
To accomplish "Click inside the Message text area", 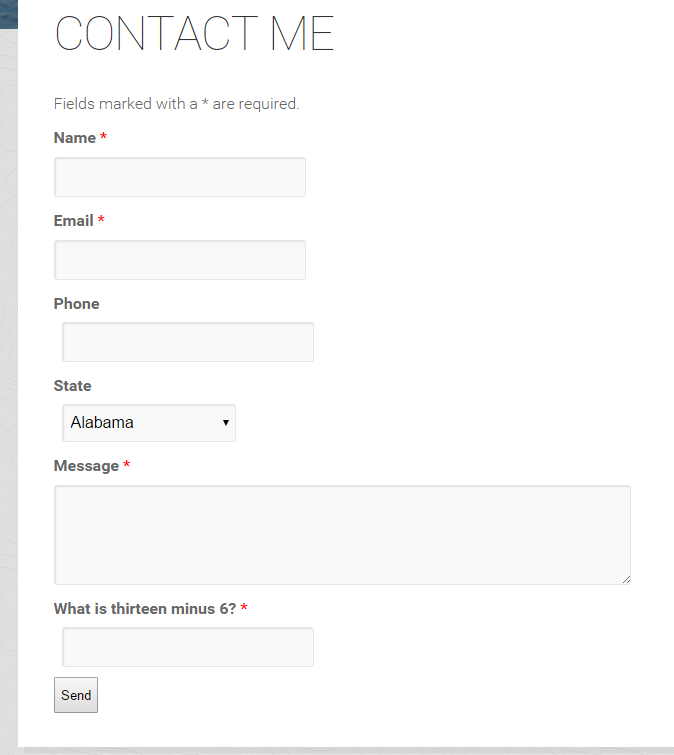I will tap(342, 535).
